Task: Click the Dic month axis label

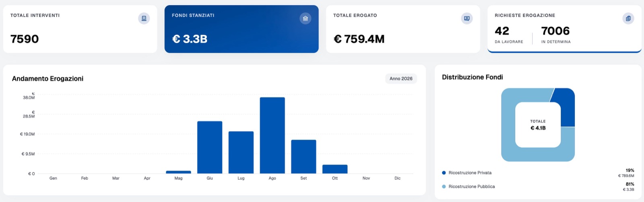Action: [398, 178]
